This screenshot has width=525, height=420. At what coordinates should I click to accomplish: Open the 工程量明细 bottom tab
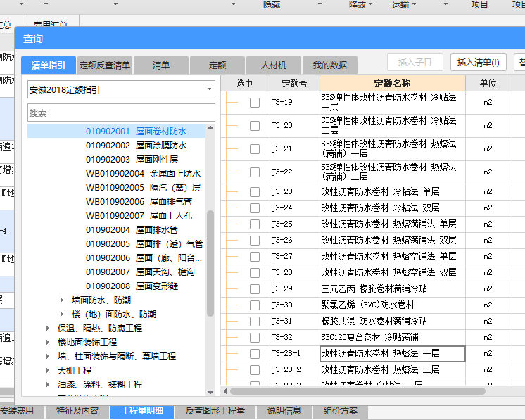pos(142,411)
